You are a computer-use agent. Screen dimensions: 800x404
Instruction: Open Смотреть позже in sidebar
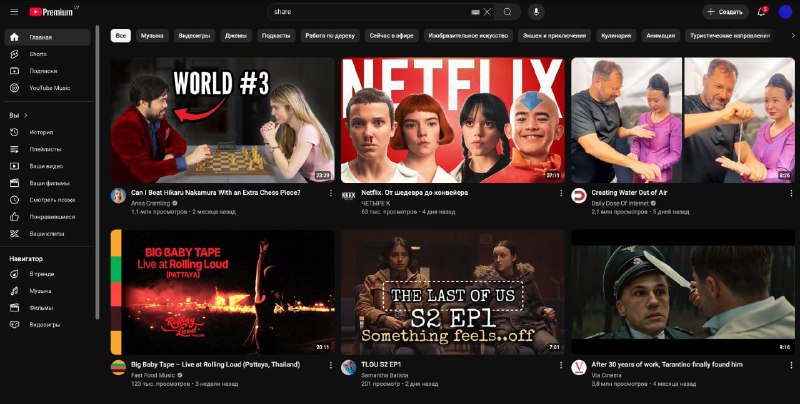[x=47, y=199]
